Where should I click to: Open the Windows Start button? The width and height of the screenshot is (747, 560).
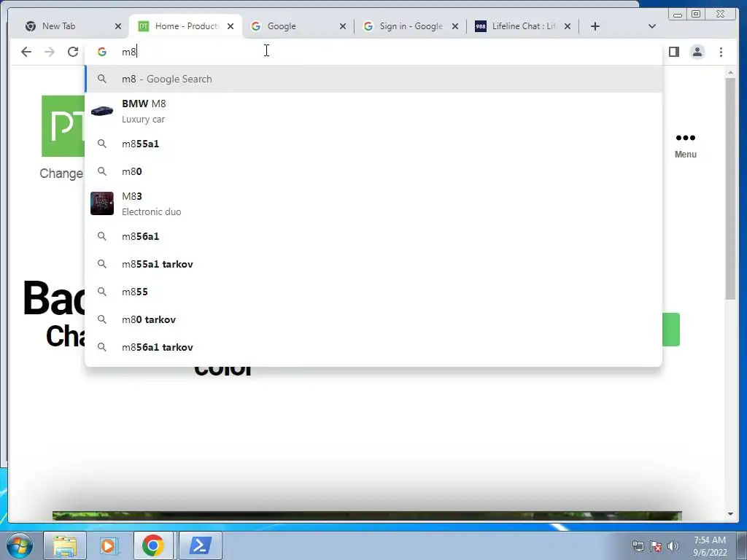point(19,545)
